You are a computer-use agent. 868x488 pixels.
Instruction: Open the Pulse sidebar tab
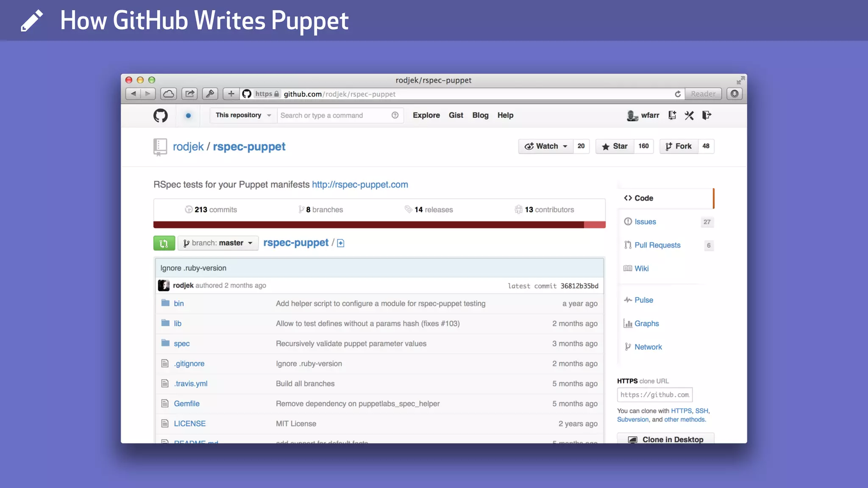tap(643, 300)
